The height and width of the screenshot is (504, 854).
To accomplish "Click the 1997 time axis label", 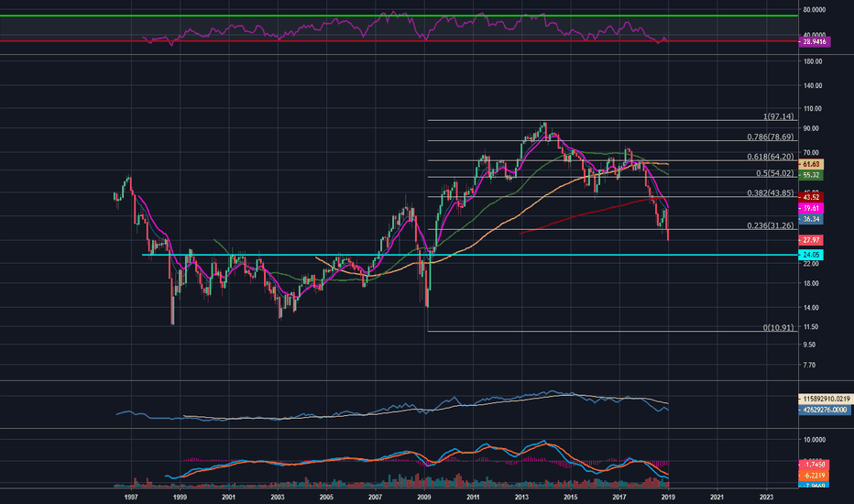I will pos(131,497).
